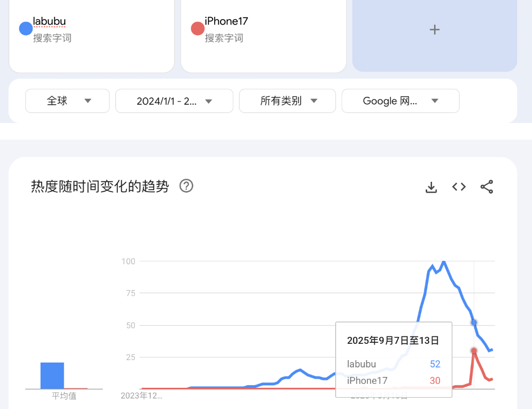Edit the labubu search term
Screen dimensions: 532x409
(49, 21)
